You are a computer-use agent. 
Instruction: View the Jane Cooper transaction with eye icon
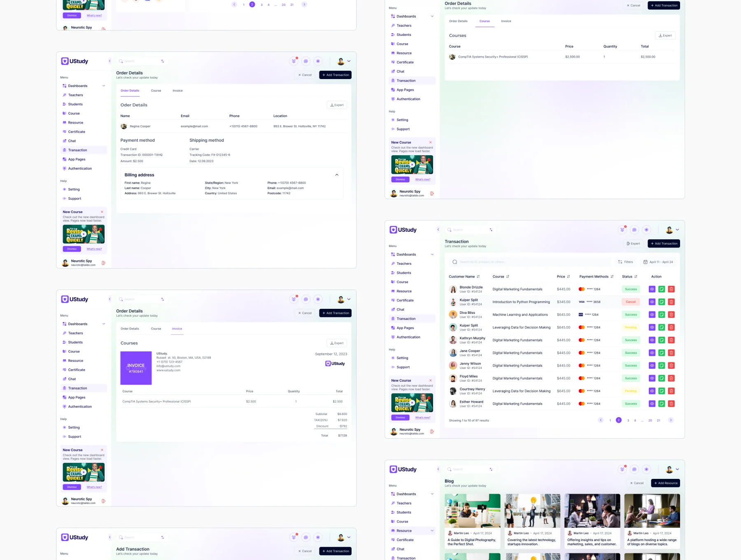(x=652, y=353)
